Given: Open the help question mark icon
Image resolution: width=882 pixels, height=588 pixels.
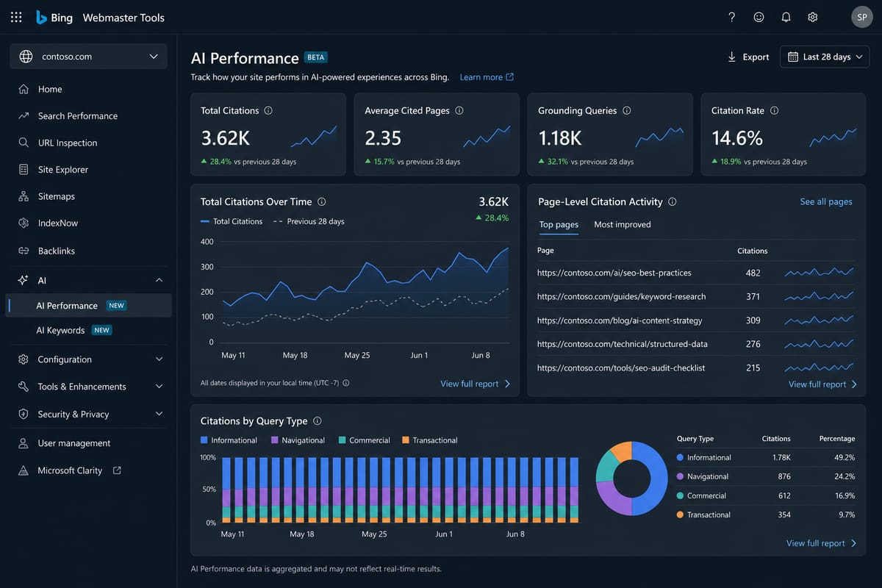Looking at the screenshot, I should pyautogui.click(x=731, y=17).
